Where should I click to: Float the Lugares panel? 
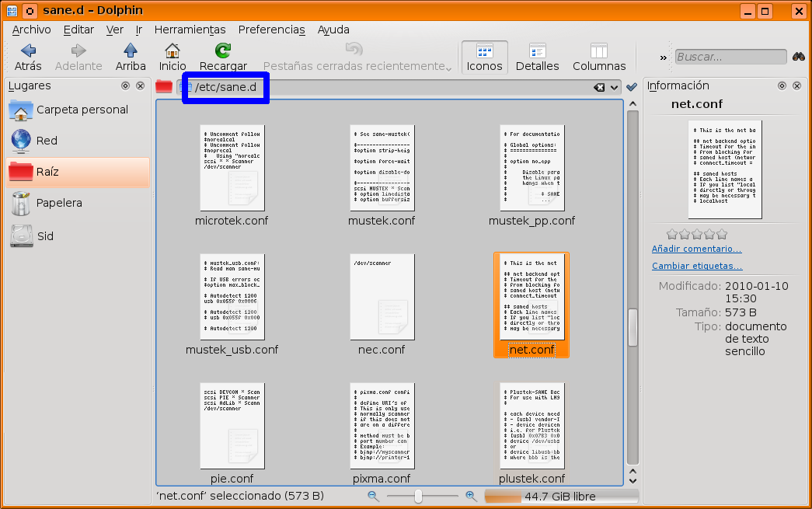pos(125,86)
